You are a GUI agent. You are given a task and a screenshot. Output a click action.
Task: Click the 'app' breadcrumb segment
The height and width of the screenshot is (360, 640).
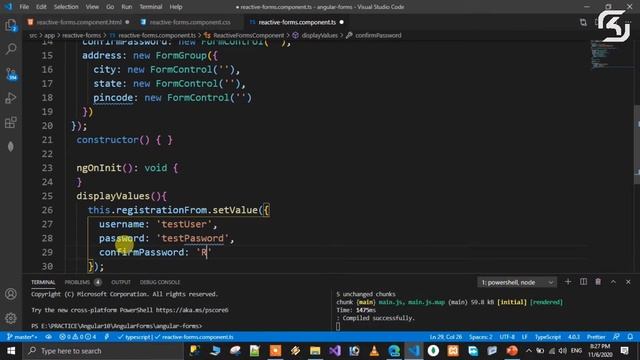tap(49, 36)
